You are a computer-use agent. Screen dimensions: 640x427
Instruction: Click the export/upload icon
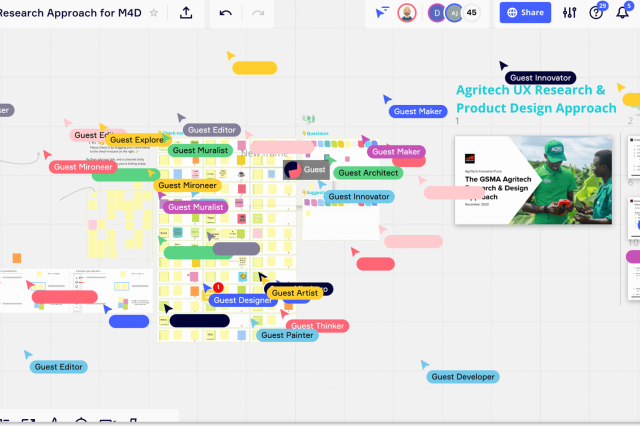pyautogui.click(x=186, y=13)
